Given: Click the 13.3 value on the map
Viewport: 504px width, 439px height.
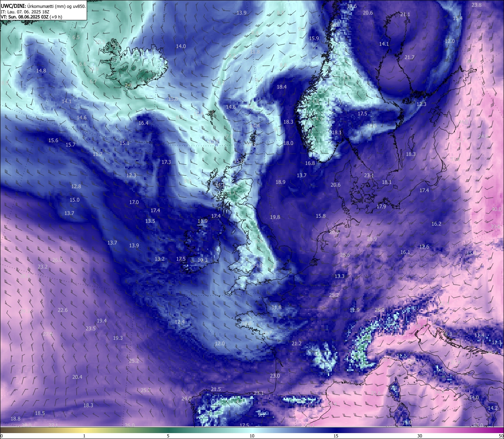Looking at the screenshot, I should tap(339, 276).
